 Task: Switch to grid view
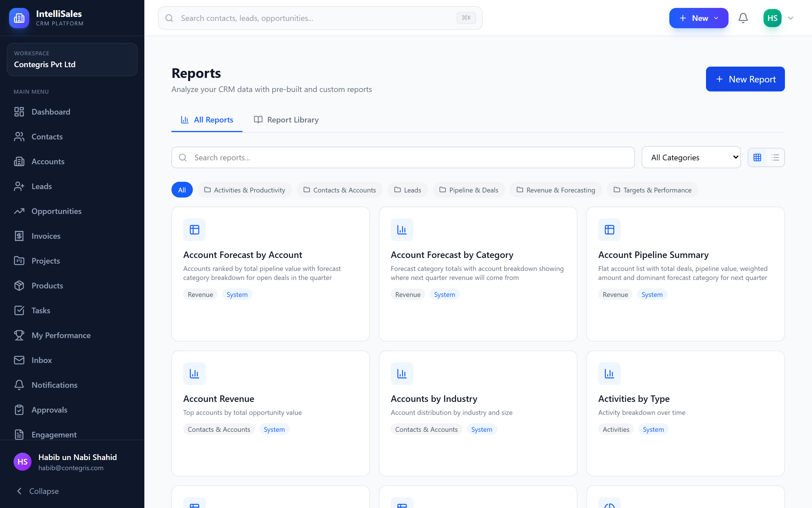(x=757, y=157)
